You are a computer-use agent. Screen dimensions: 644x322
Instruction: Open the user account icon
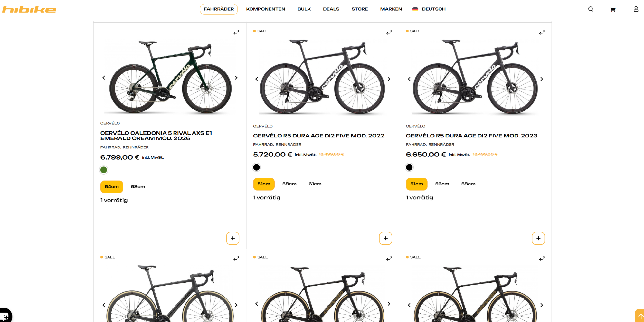pyautogui.click(x=636, y=9)
